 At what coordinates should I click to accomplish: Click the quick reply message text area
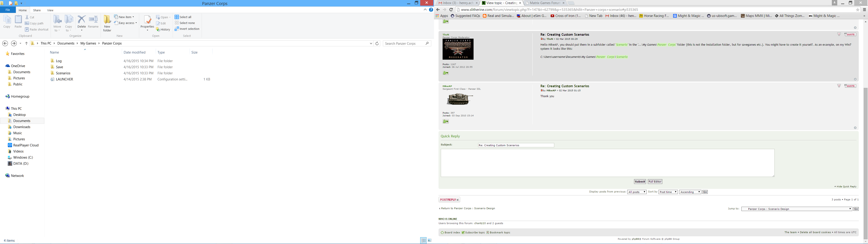(608, 163)
